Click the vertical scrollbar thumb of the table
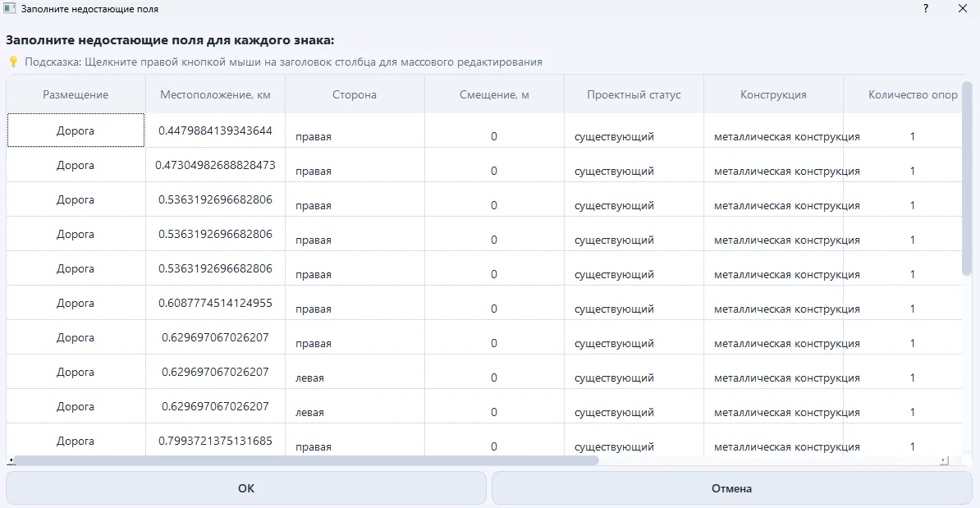The width and height of the screenshot is (980, 508). pos(967,178)
